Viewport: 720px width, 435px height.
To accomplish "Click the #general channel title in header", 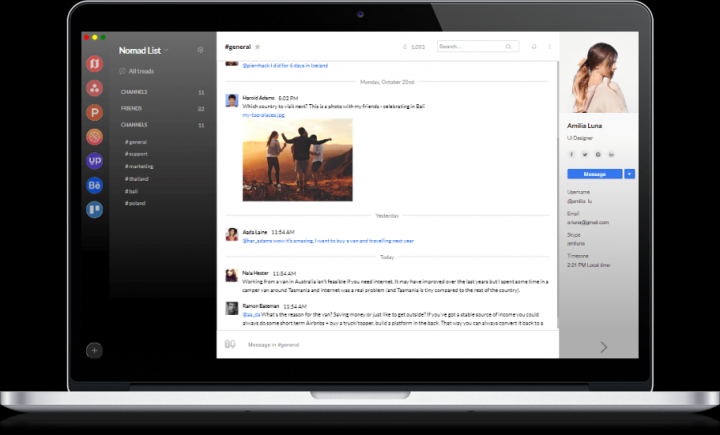I will click(237, 46).
